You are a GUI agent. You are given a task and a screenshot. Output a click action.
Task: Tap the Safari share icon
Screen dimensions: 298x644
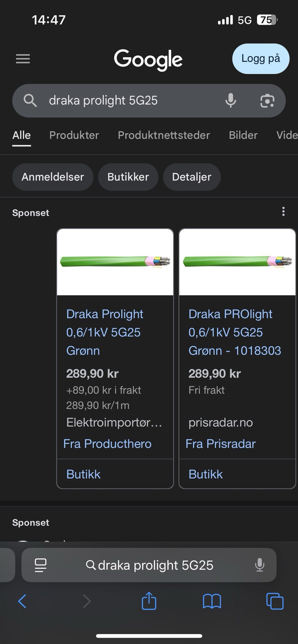149,601
